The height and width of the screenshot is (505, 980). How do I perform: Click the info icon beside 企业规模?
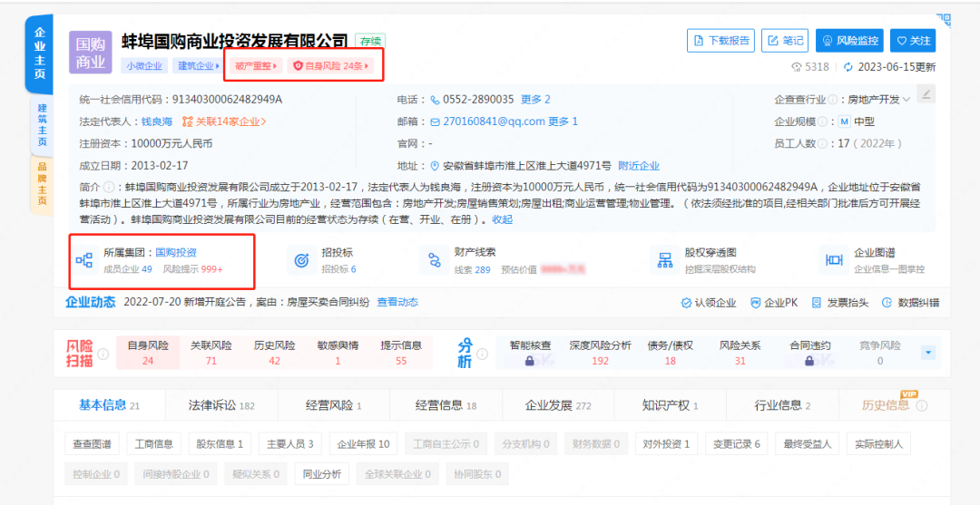822,121
